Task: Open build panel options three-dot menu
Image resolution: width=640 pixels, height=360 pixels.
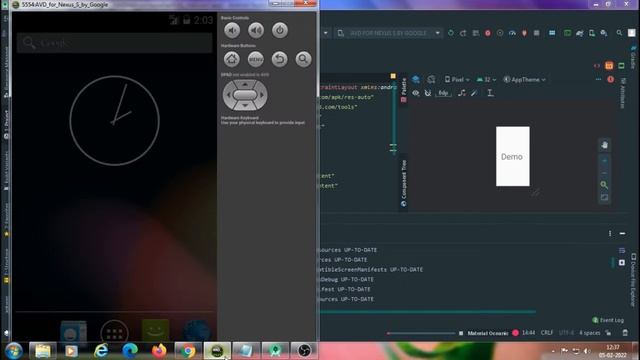Action: click(x=610, y=233)
